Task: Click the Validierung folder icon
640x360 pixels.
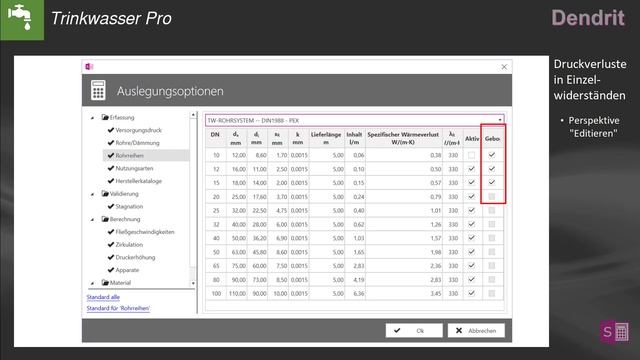Action: pos(105,193)
